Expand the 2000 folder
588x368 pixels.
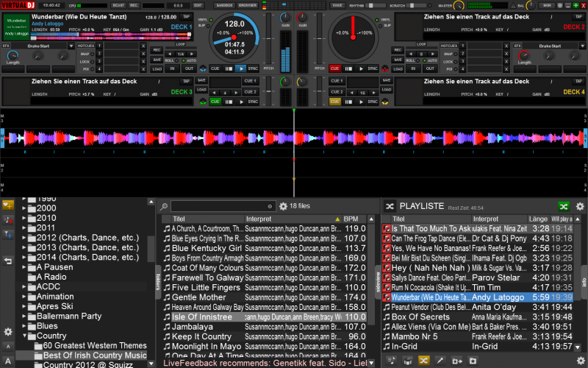point(24,208)
